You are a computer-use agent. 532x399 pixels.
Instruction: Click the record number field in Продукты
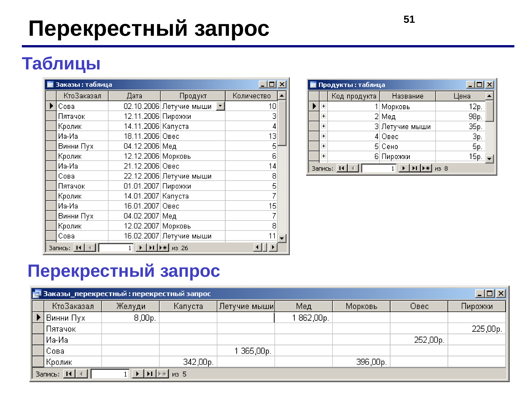[x=379, y=168]
